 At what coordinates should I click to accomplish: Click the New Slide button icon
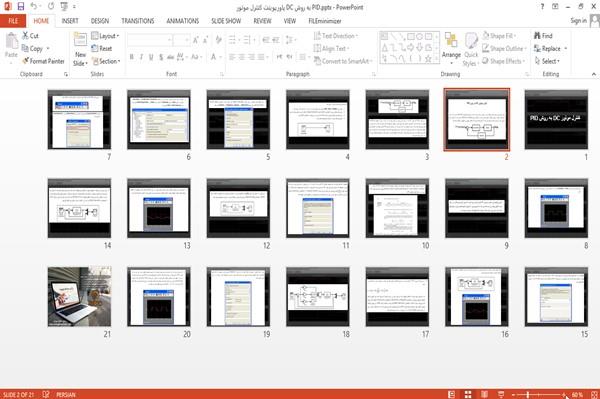80,41
